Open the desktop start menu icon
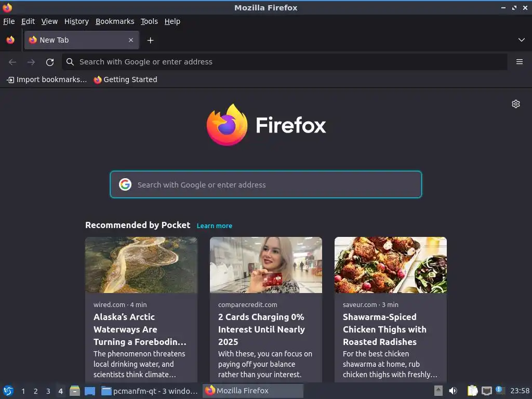 click(8, 391)
